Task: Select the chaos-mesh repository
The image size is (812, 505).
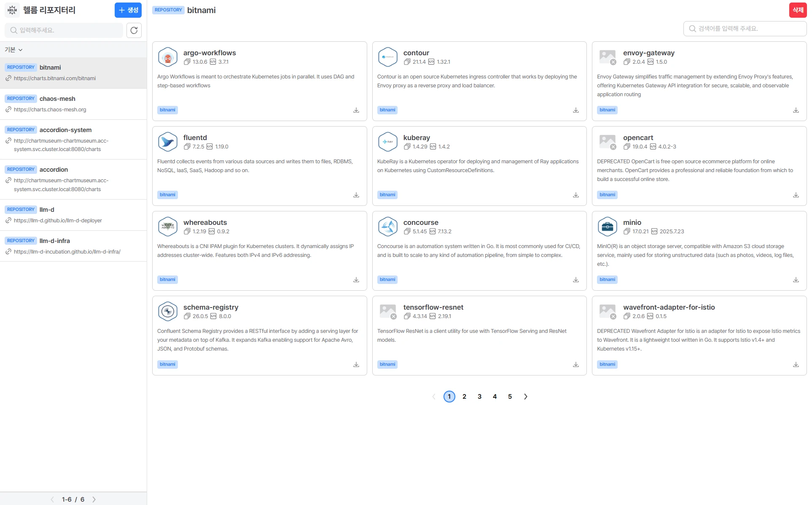Action: tap(73, 104)
